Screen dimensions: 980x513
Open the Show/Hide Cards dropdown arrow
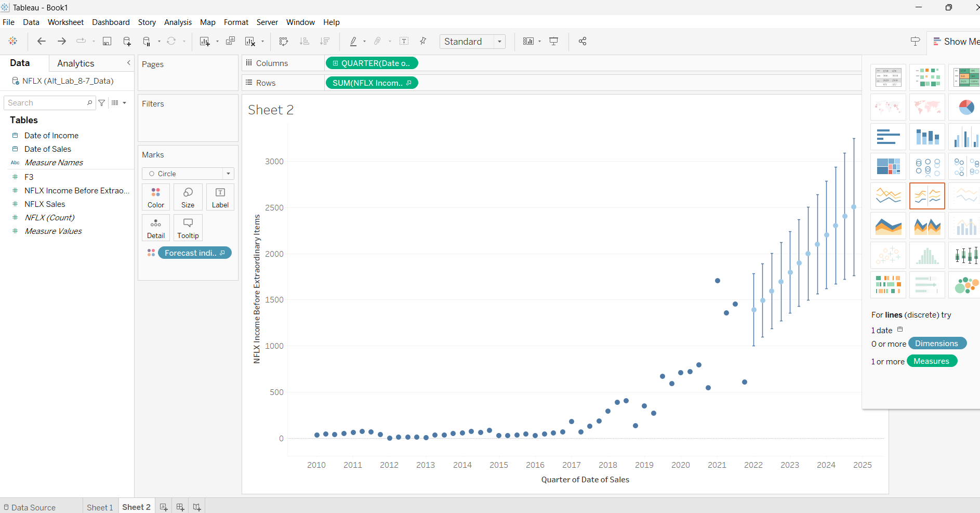[540, 41]
